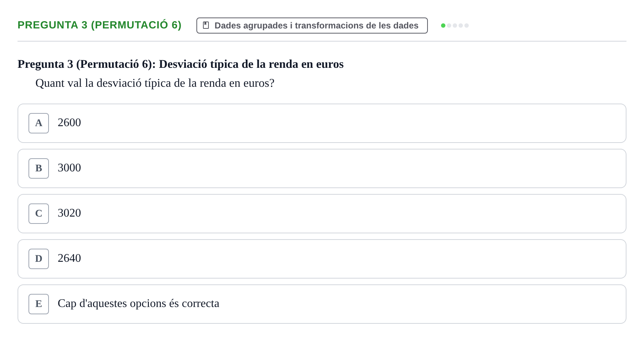Choose option E 'Cap d'aquestes opcions és correcta'
This screenshot has height=342, width=644.
tap(322, 304)
